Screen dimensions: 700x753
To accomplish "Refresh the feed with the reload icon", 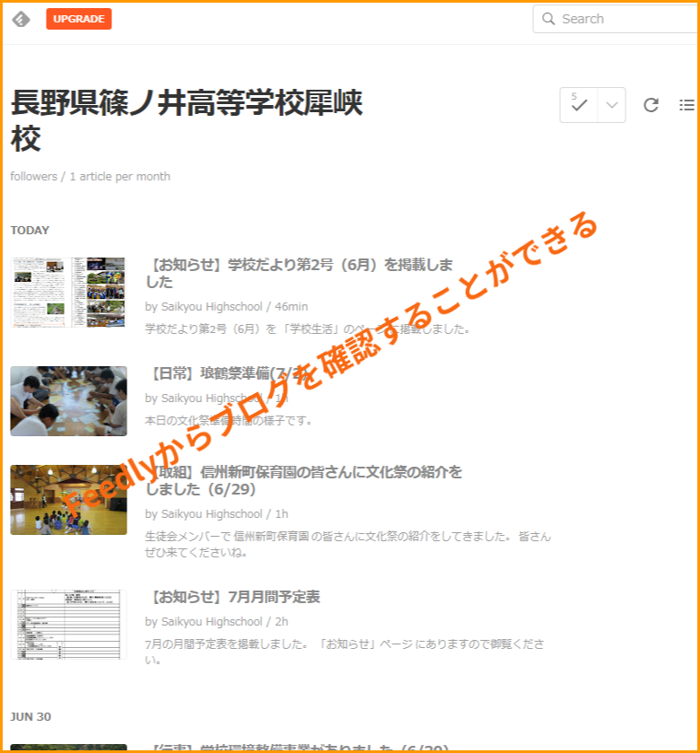I will (x=652, y=105).
